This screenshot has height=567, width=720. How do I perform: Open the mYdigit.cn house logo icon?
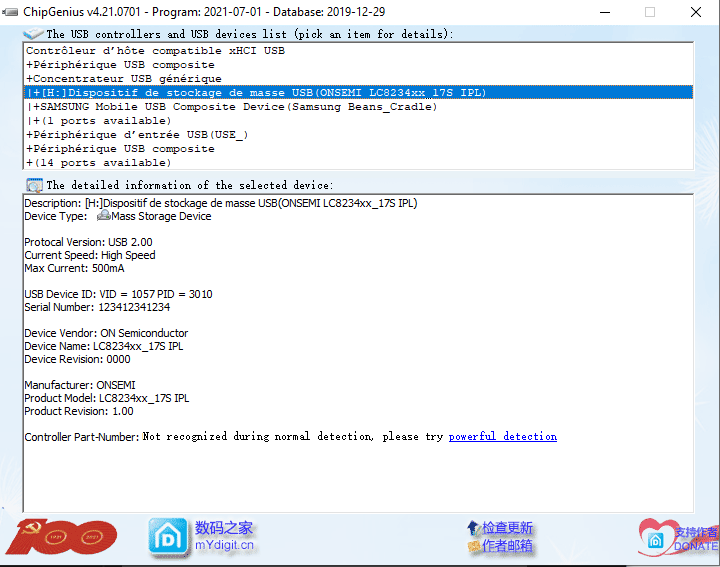[168, 537]
